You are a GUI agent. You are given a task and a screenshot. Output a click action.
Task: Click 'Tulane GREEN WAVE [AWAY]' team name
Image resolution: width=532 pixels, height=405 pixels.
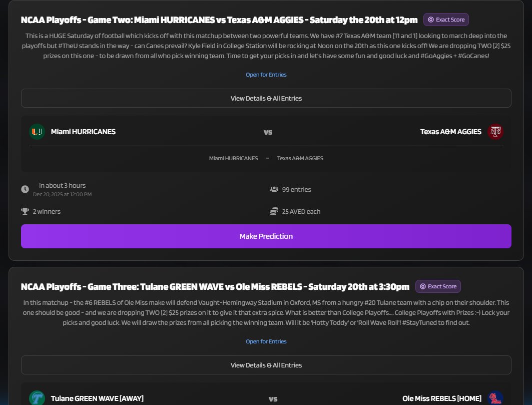coord(97,398)
